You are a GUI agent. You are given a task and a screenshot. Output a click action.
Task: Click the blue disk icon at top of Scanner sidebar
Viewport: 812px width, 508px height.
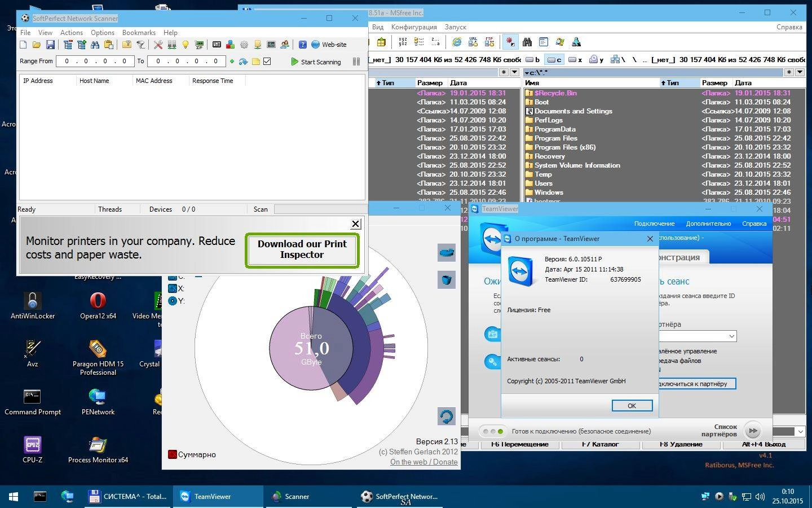click(x=447, y=253)
